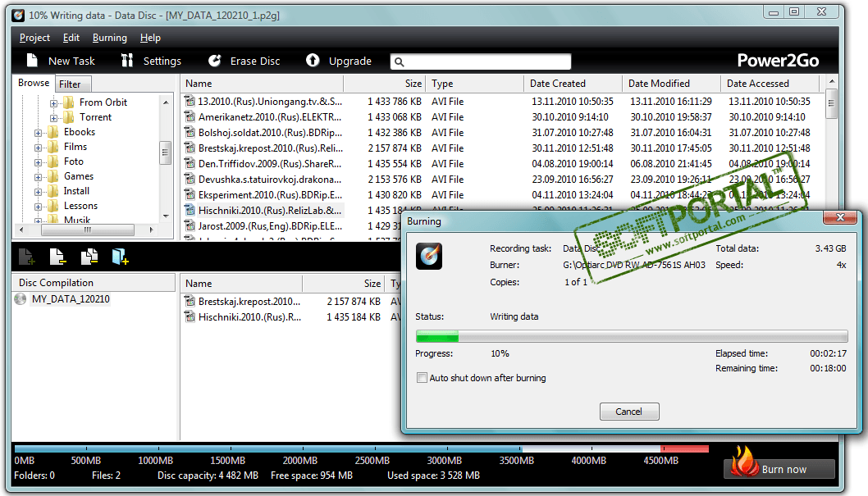The width and height of the screenshot is (868, 496).
Task: Cancel the burning process
Action: (x=629, y=412)
